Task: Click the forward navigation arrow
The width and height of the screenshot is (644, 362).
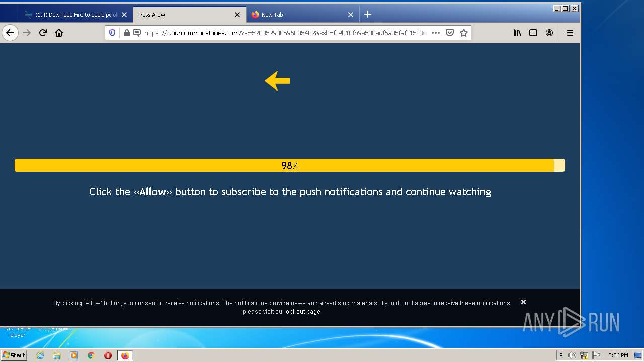Action: click(x=27, y=33)
